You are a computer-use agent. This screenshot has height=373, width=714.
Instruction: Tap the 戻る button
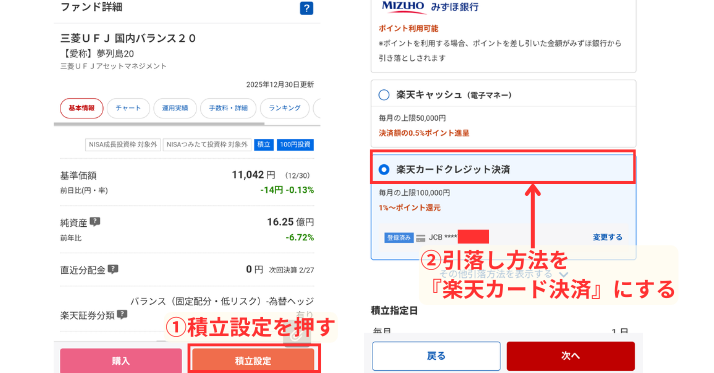436,356
